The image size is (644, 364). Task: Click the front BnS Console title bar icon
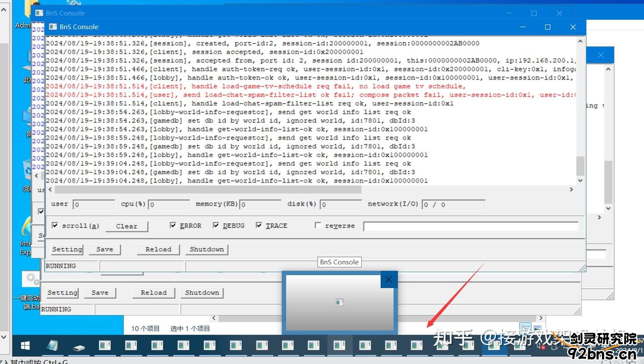(53, 27)
